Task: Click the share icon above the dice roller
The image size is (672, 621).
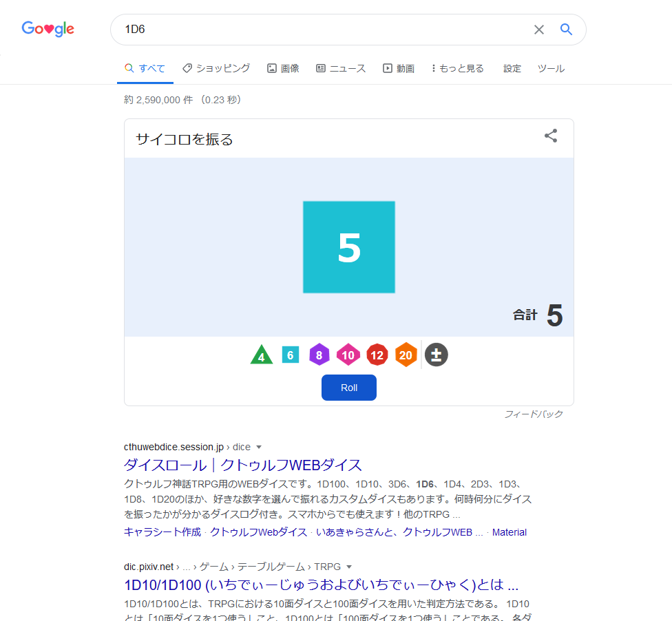Action: tap(550, 136)
